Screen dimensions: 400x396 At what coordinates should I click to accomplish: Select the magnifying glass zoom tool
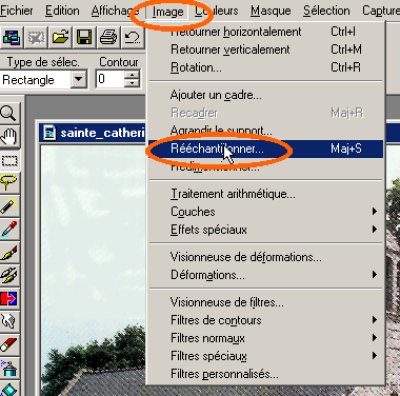coord(9,114)
